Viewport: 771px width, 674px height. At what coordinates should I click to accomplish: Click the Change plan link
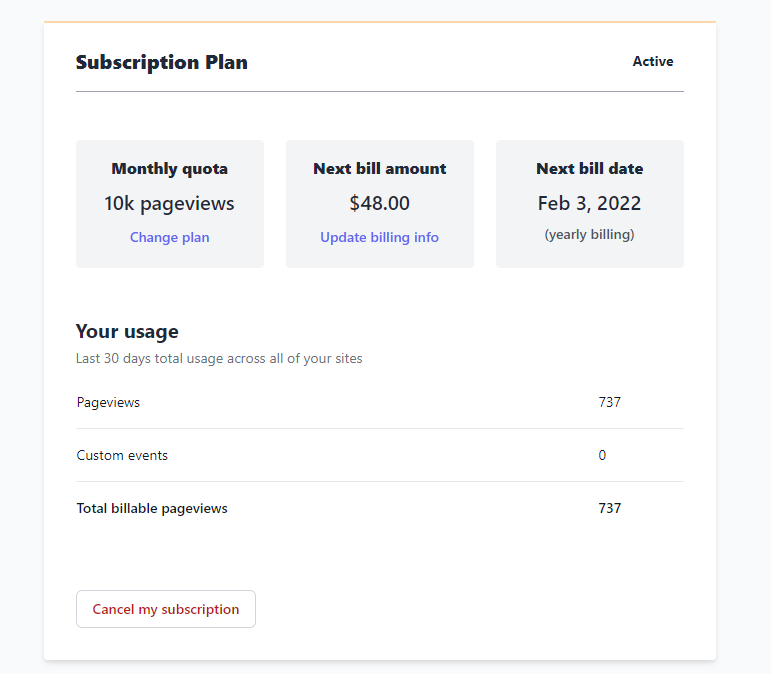170,237
